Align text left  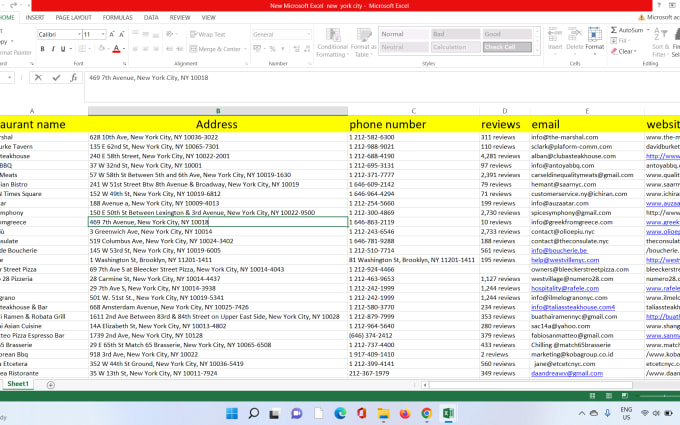pos(135,49)
